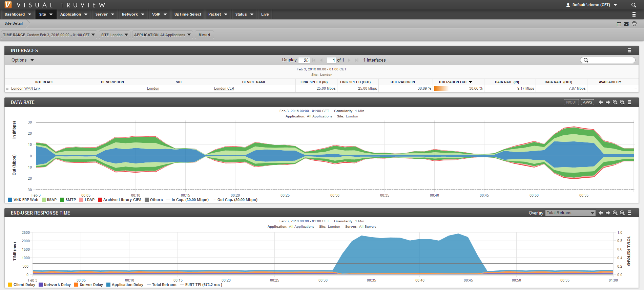The image size is (644, 290).
Task: Go to last page of interfaces
Action: click(356, 60)
